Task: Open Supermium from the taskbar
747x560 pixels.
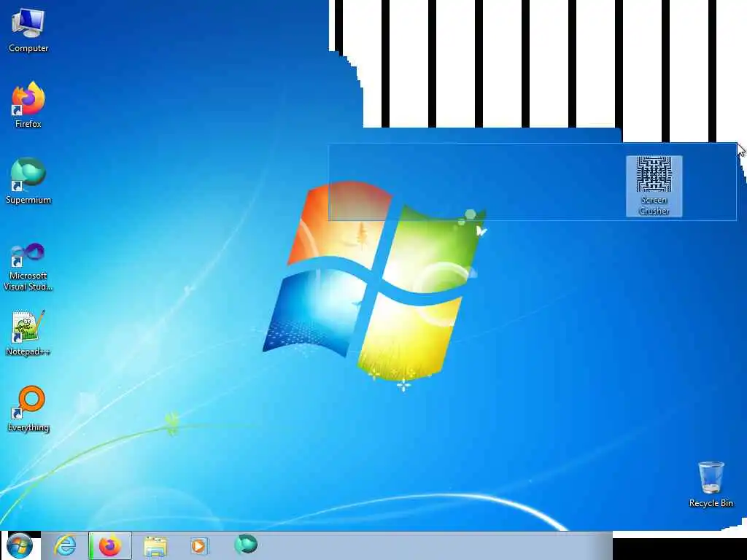Action: coord(246,545)
